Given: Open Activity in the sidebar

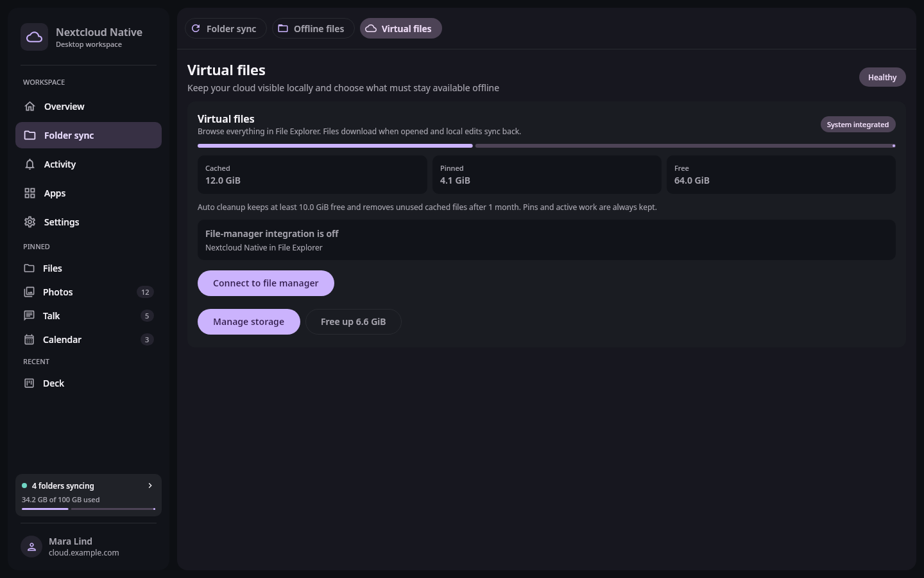Looking at the screenshot, I should point(89,164).
